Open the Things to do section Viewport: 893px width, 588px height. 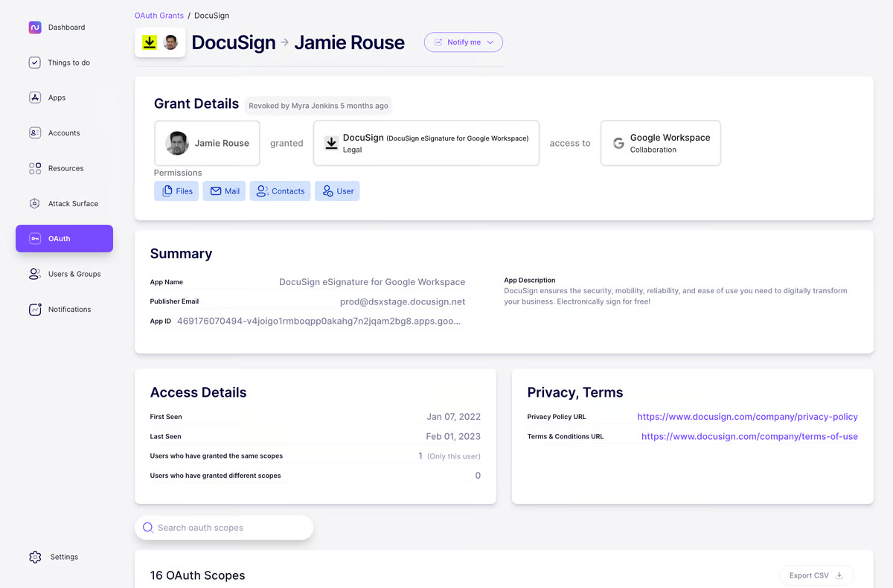[x=68, y=63]
